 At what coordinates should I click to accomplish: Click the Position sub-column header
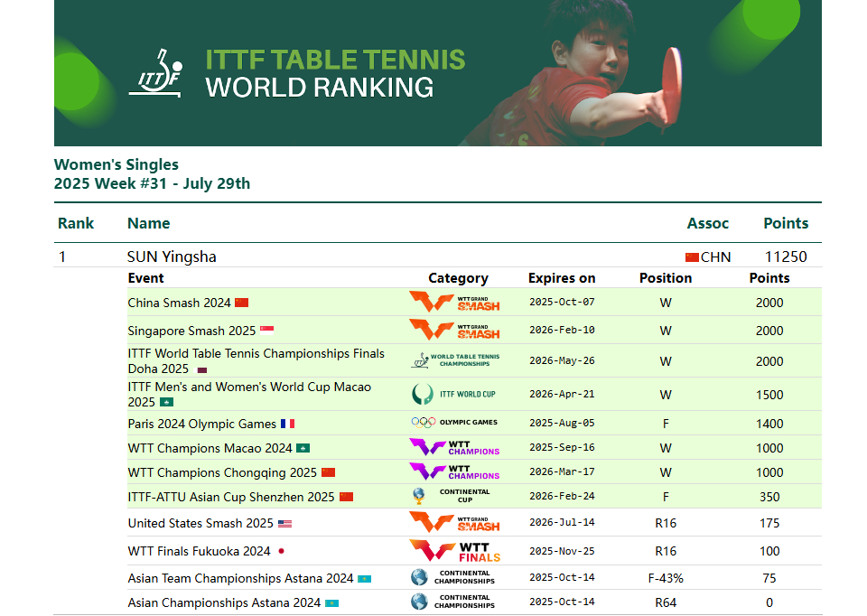[666, 278]
